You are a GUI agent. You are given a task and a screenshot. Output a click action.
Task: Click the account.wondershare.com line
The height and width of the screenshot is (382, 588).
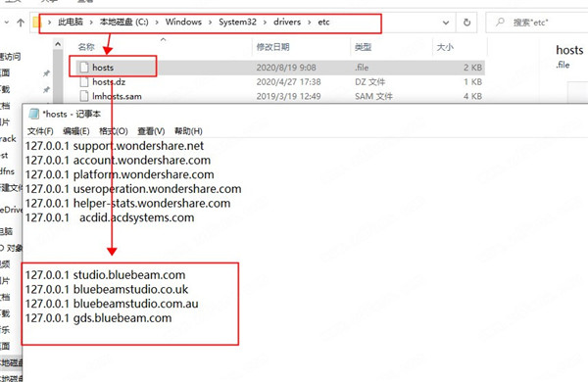118,160
